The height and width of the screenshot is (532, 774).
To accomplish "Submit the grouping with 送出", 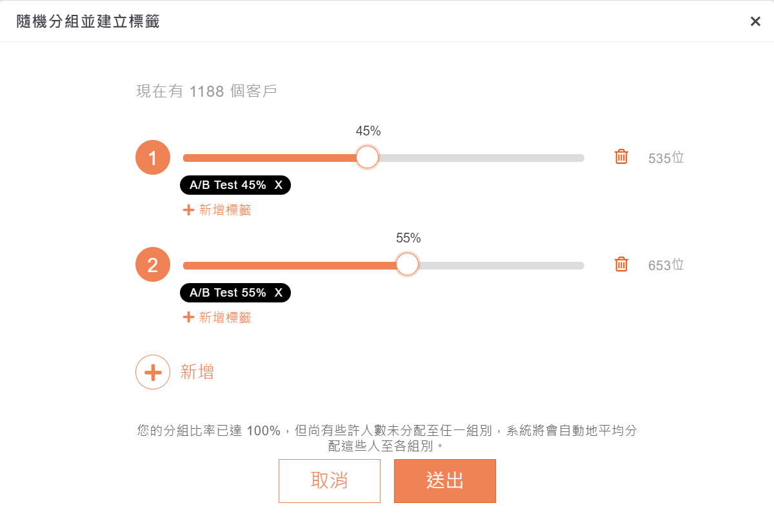I will coord(444,480).
